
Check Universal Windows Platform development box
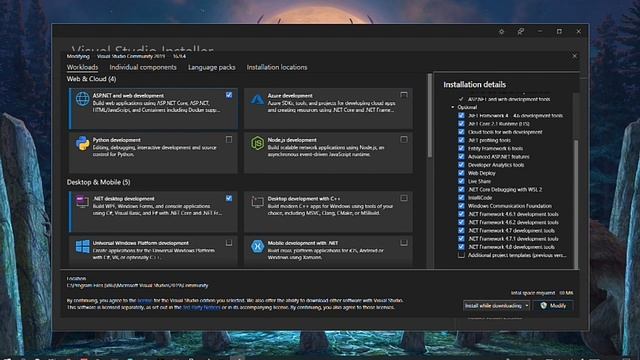pos(229,242)
